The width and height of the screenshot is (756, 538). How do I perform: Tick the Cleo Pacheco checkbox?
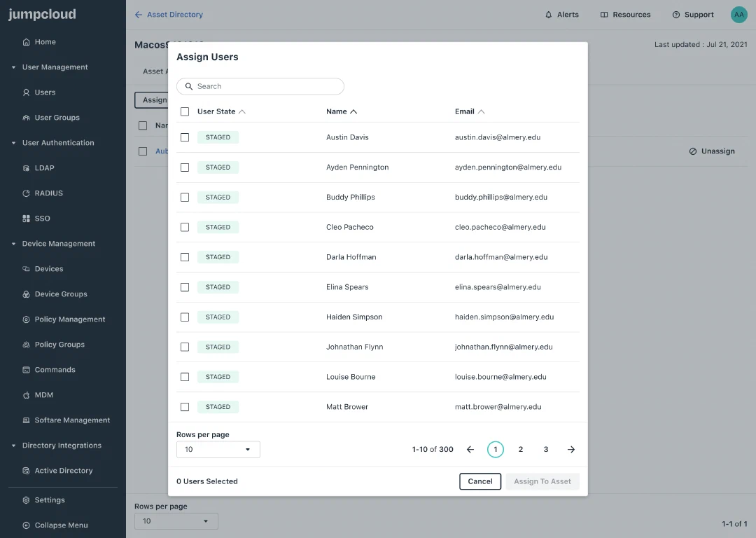pyautogui.click(x=185, y=227)
